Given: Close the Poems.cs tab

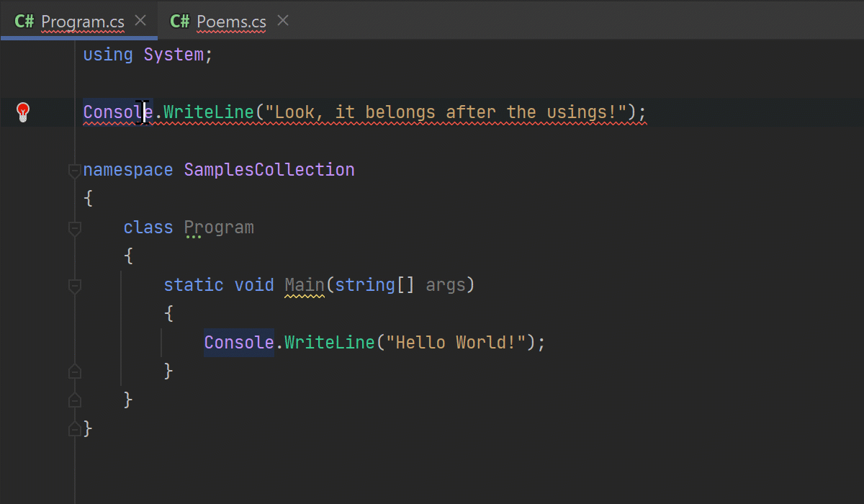Looking at the screenshot, I should pyautogui.click(x=283, y=21).
